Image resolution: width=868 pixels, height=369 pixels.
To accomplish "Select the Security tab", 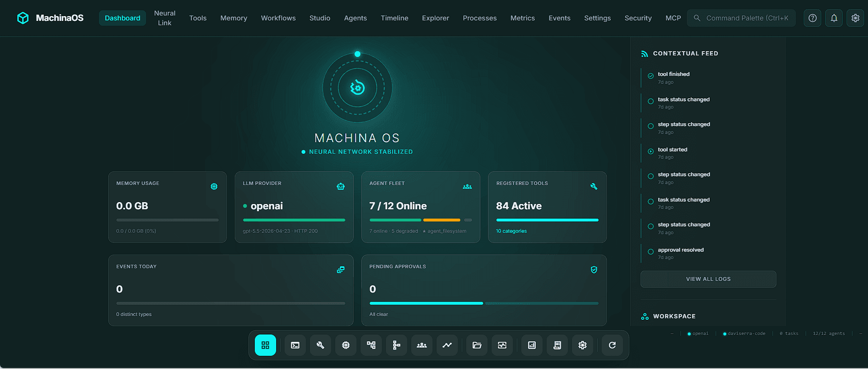I will click(638, 18).
